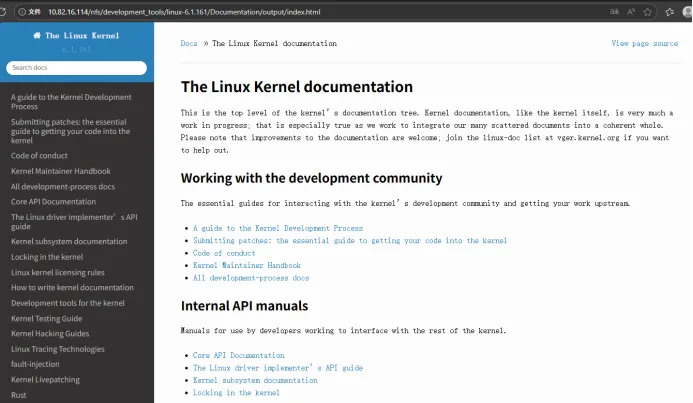
Task: Open All development-process docs in sidebar
Action: [x=63, y=186]
